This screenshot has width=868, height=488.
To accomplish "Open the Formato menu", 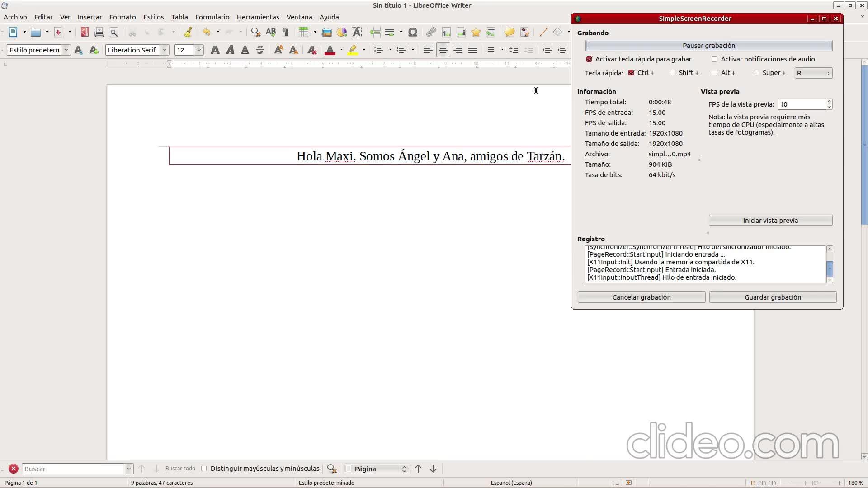I will pos(123,17).
